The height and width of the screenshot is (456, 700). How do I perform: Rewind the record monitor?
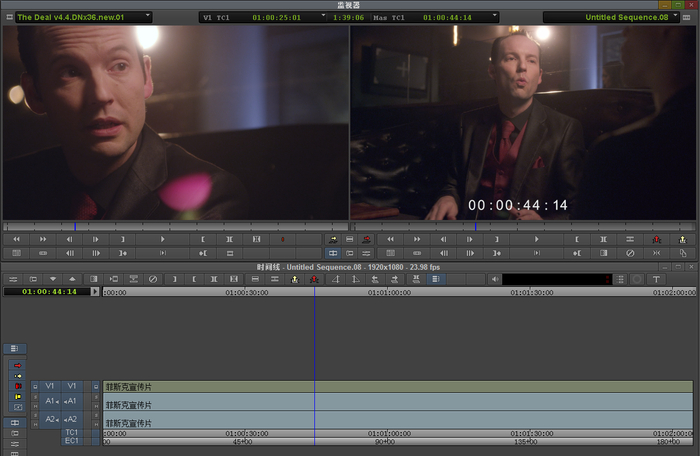pos(391,239)
